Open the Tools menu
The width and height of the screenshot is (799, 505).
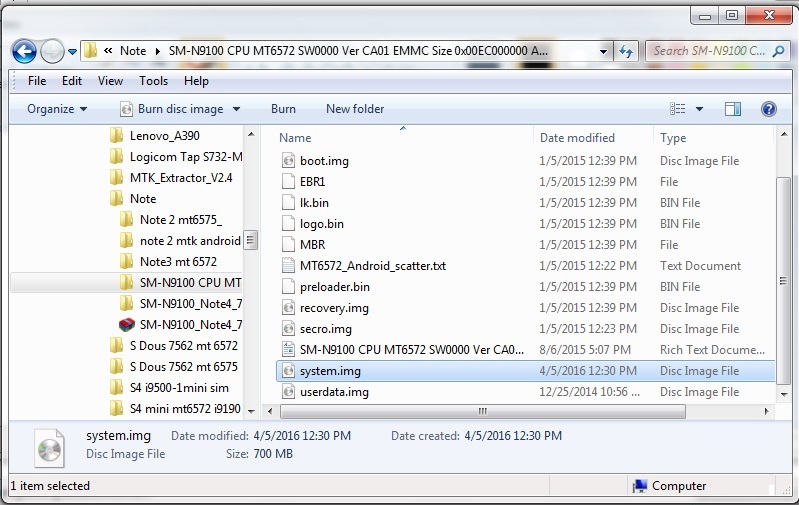click(153, 81)
